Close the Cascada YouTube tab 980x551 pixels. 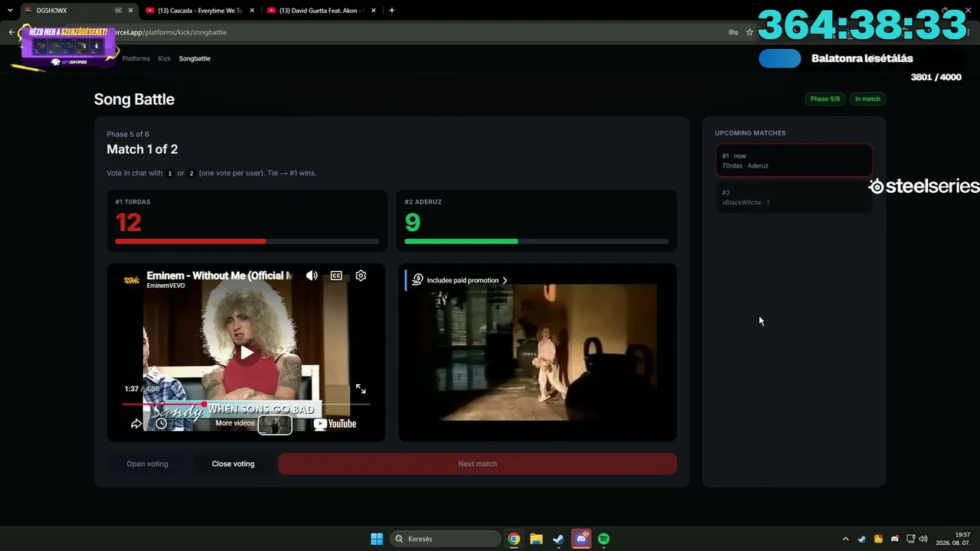click(252, 11)
